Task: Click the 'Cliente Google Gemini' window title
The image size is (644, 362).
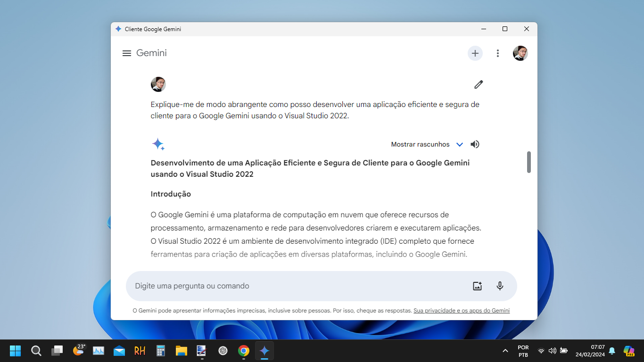Action: pos(153,29)
